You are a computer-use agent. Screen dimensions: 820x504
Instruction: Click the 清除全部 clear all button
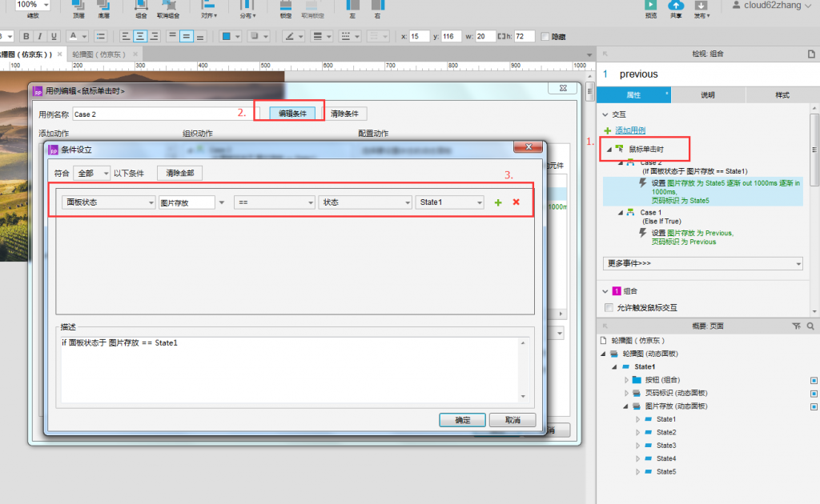coord(180,173)
